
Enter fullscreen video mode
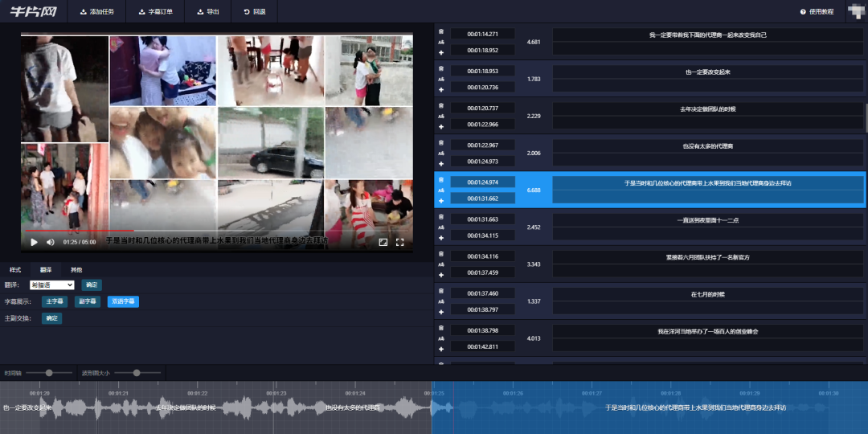tap(399, 242)
